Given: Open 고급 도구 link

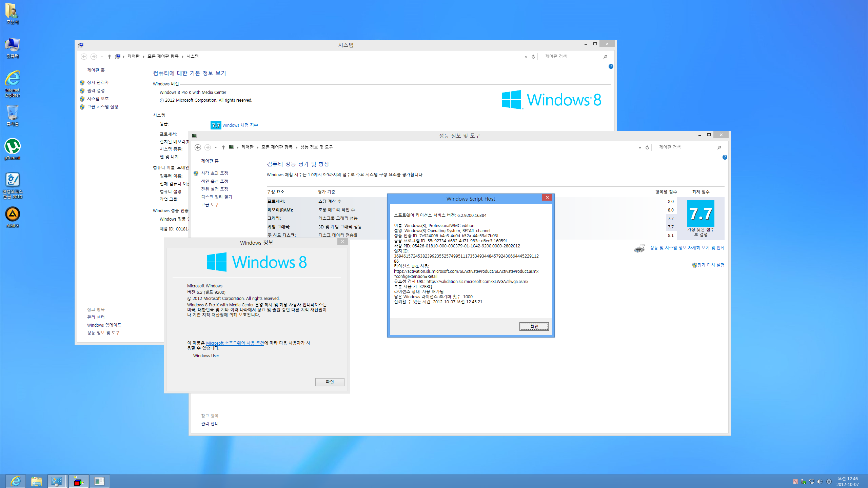Looking at the screenshot, I should tap(210, 205).
